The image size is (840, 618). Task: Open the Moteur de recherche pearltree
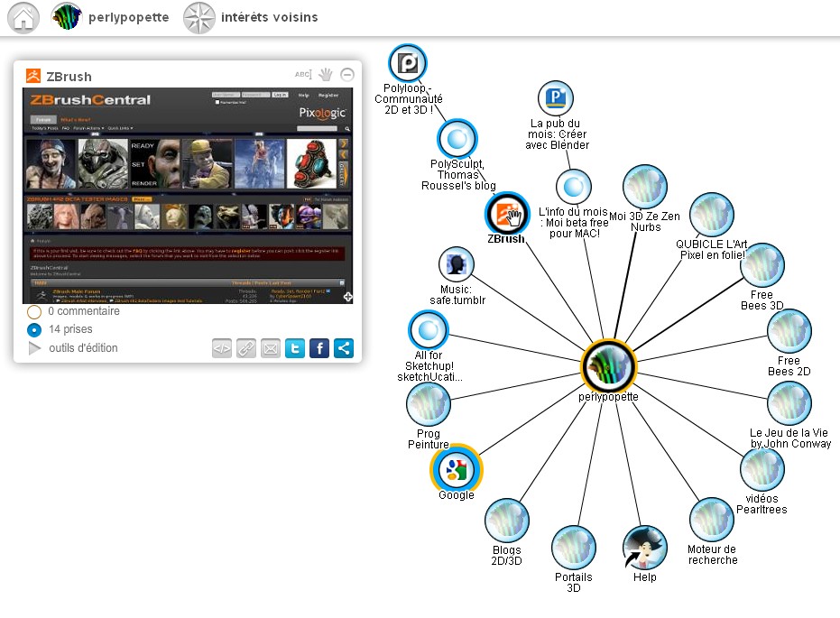coord(711,520)
